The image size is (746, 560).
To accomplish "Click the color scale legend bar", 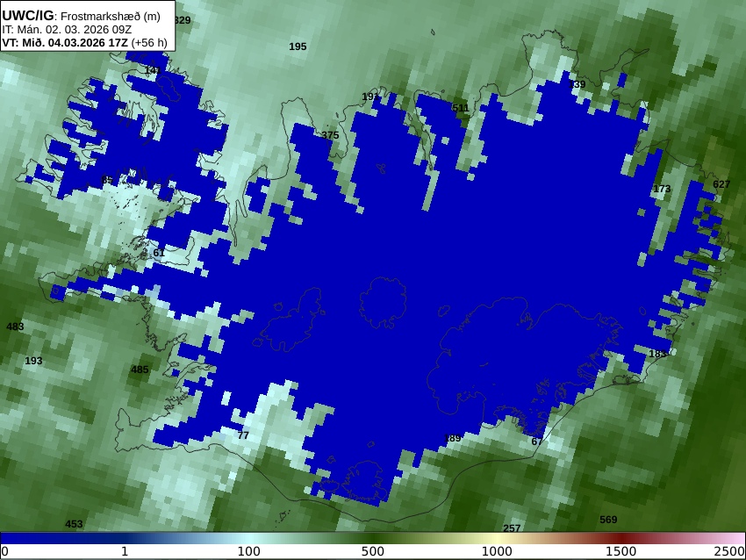I will 373,538.
